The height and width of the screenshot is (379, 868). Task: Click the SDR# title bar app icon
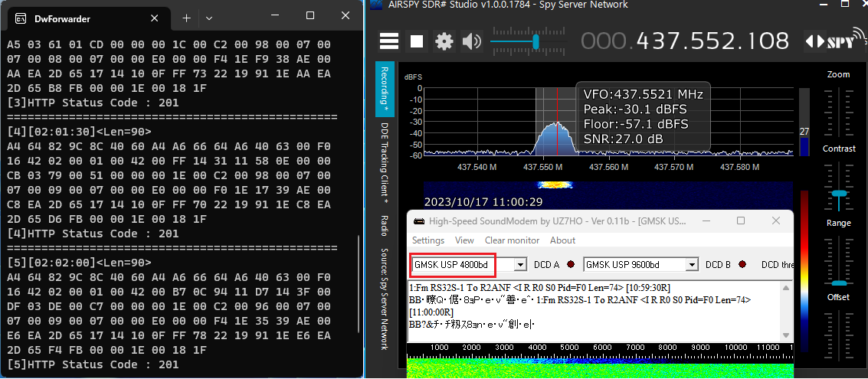click(x=376, y=5)
